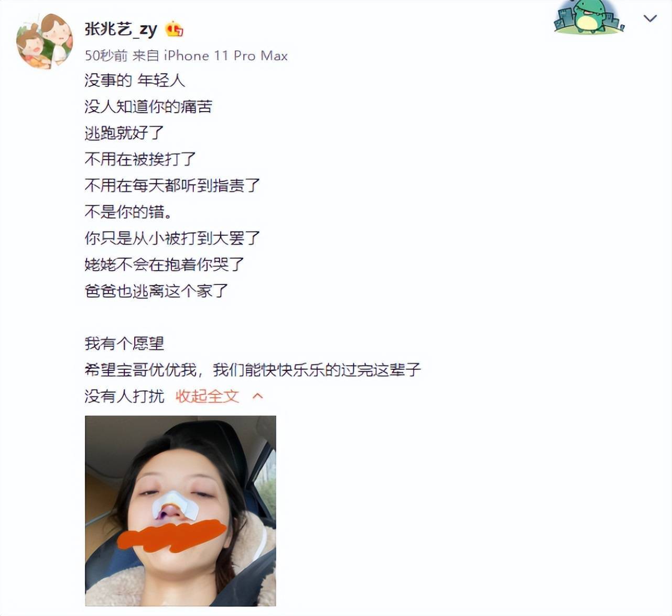
Task: Click the orange membership badge beside username
Action: tap(175, 29)
